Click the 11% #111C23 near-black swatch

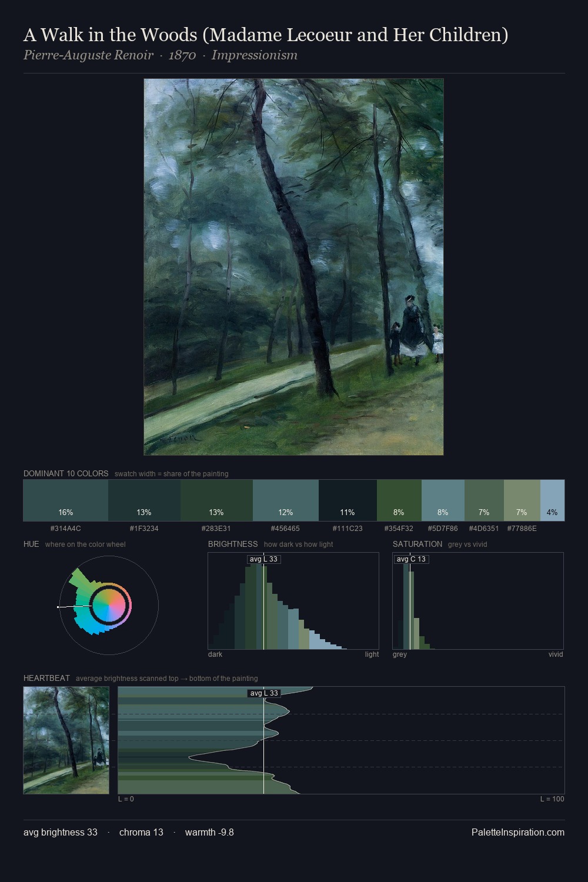click(348, 500)
